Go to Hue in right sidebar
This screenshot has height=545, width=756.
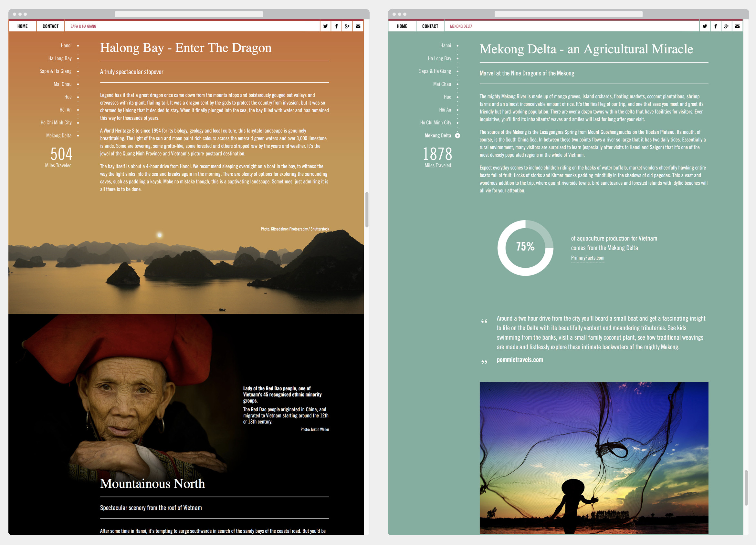coord(448,97)
